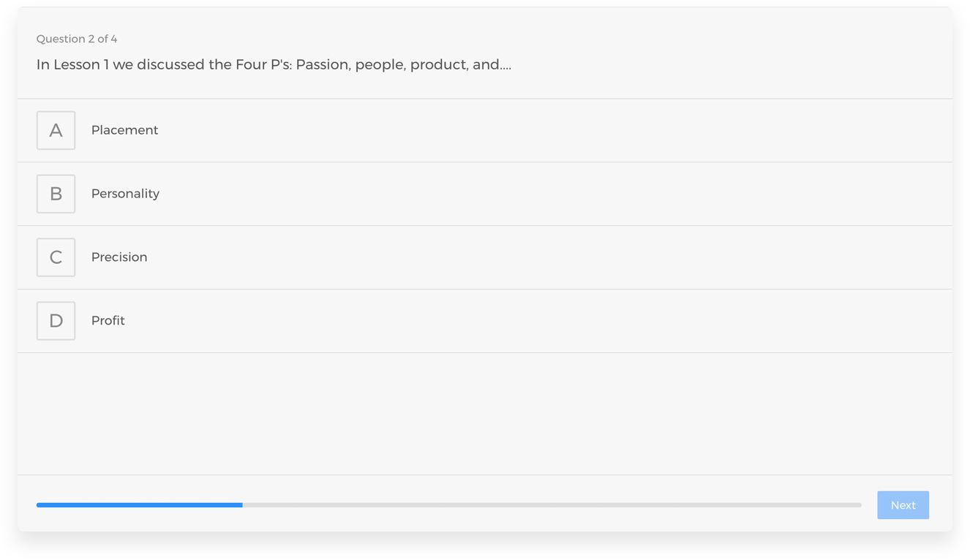Click the blank area below the answer options
Screen dimensions: 970x560
coord(484,413)
